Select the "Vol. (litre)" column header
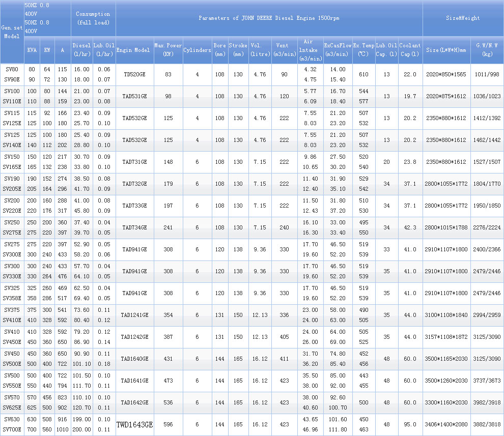504x436 pixels. pos(260,50)
